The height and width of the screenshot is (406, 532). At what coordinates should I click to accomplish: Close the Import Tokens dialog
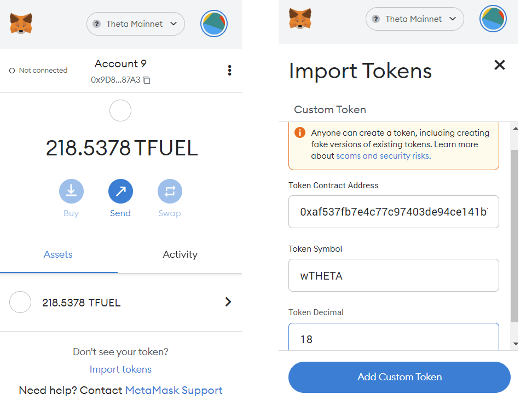pos(499,65)
